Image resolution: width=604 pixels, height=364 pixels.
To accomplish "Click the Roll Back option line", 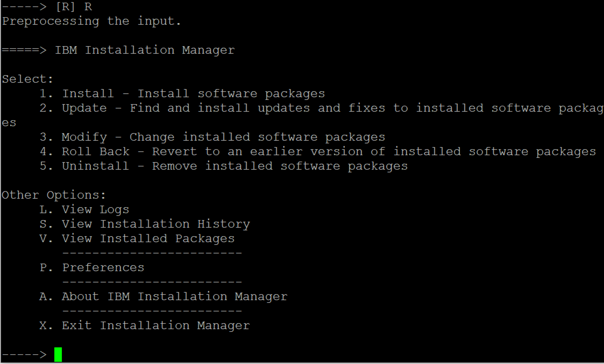I will [318, 151].
